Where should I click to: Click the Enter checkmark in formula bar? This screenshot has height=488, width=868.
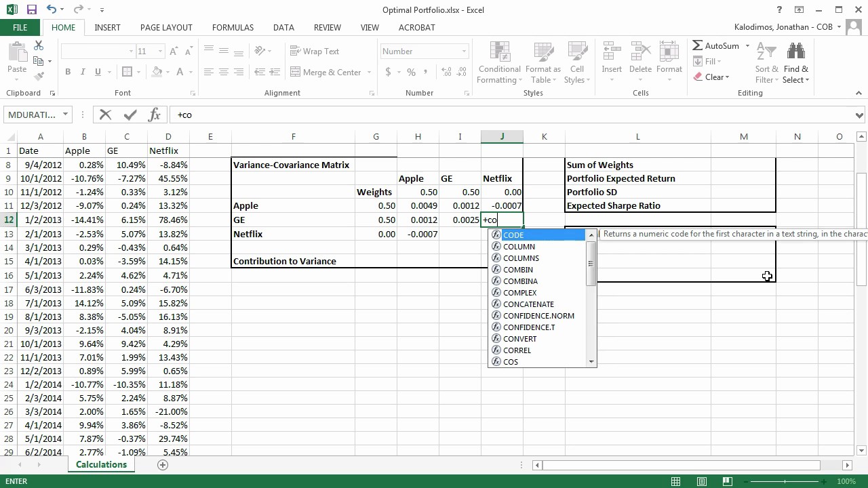tap(130, 115)
